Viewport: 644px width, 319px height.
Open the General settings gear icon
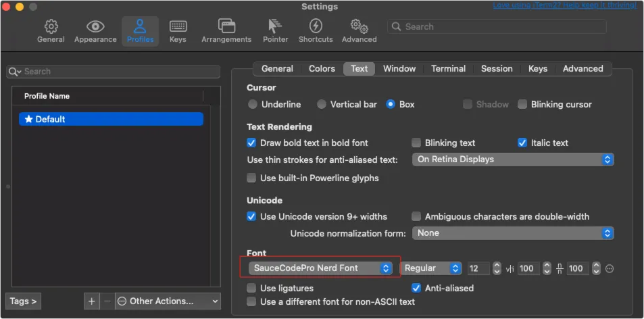point(51,27)
